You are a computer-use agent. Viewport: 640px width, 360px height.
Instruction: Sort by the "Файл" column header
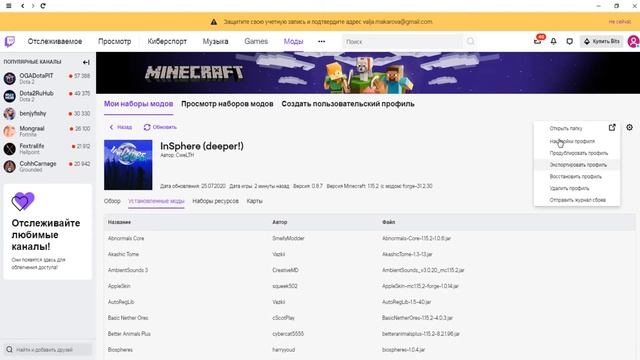tap(388, 222)
